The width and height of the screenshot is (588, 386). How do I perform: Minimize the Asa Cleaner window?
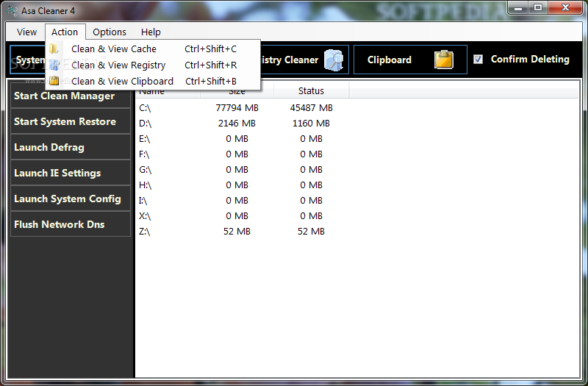coord(518,7)
